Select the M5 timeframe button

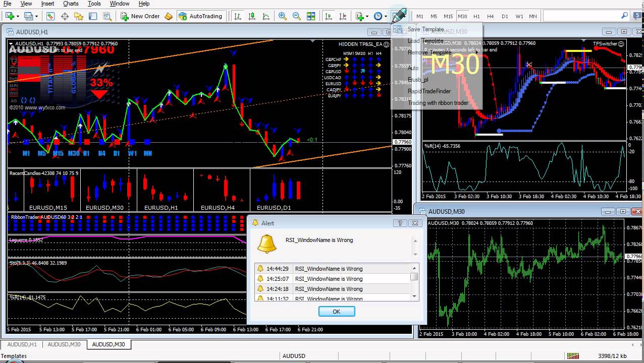[434, 16]
